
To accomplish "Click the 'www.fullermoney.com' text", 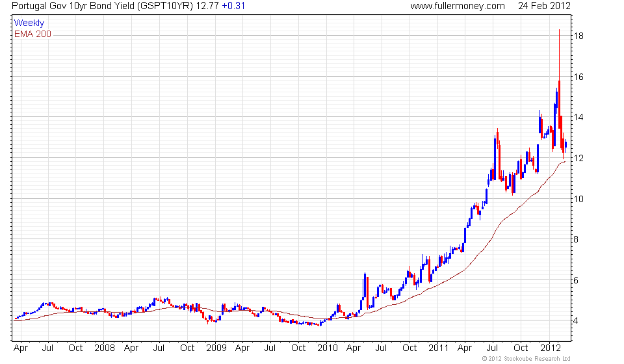I will point(458,6).
